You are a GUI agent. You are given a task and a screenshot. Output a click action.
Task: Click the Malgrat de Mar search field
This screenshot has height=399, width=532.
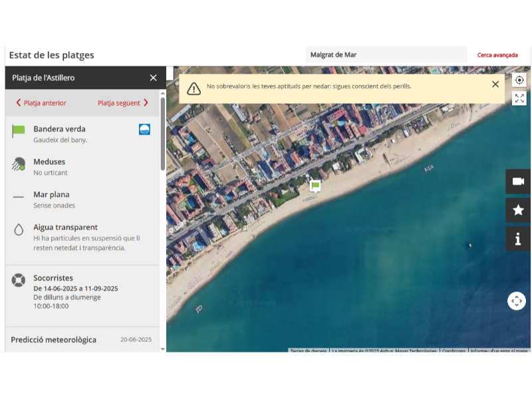386,55
